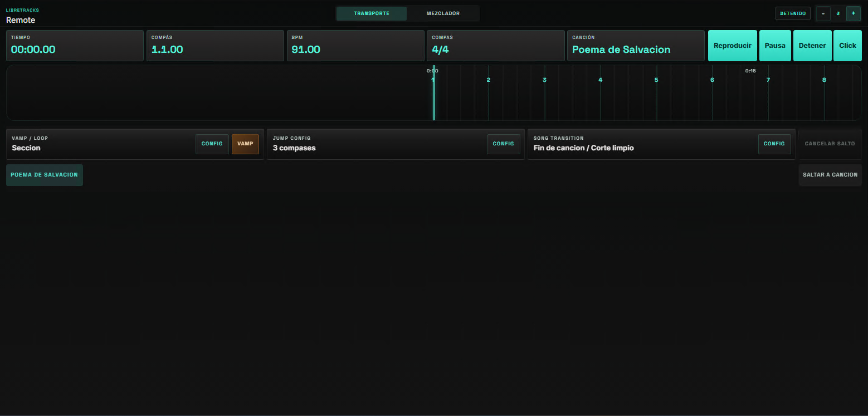868x416 pixels.
Task: Activate the orange Vamp button
Action: coord(245,144)
